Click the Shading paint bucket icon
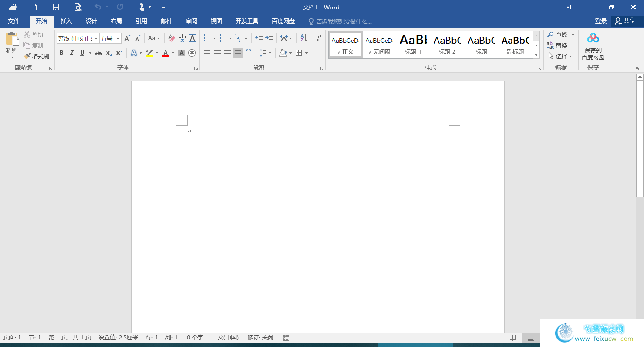This screenshot has width=644, height=347. coord(283,53)
